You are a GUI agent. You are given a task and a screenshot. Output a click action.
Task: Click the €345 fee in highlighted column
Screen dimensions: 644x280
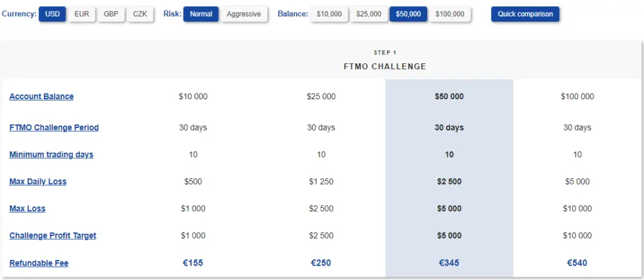point(449,263)
